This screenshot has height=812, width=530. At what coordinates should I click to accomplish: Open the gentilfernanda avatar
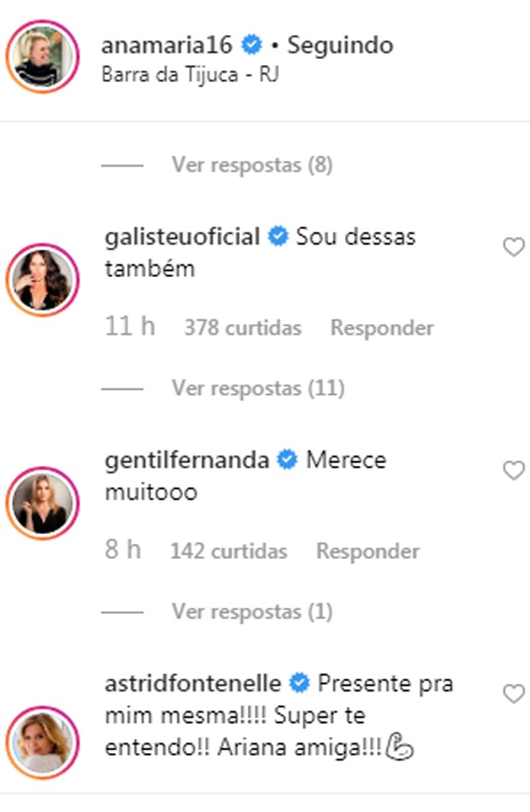click(x=43, y=503)
